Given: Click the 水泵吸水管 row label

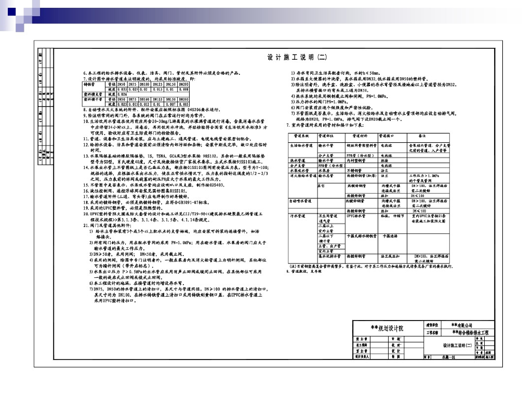Looking at the screenshot, I should point(299,170).
